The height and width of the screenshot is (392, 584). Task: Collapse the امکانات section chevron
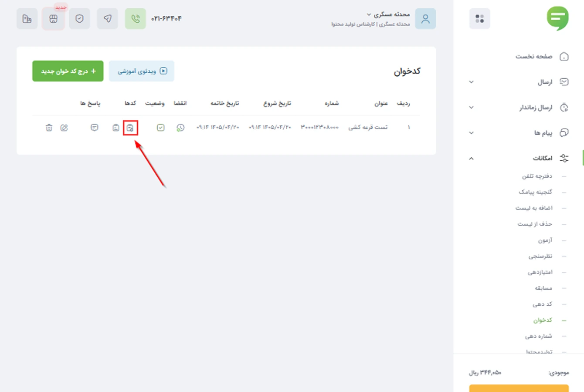(x=471, y=158)
